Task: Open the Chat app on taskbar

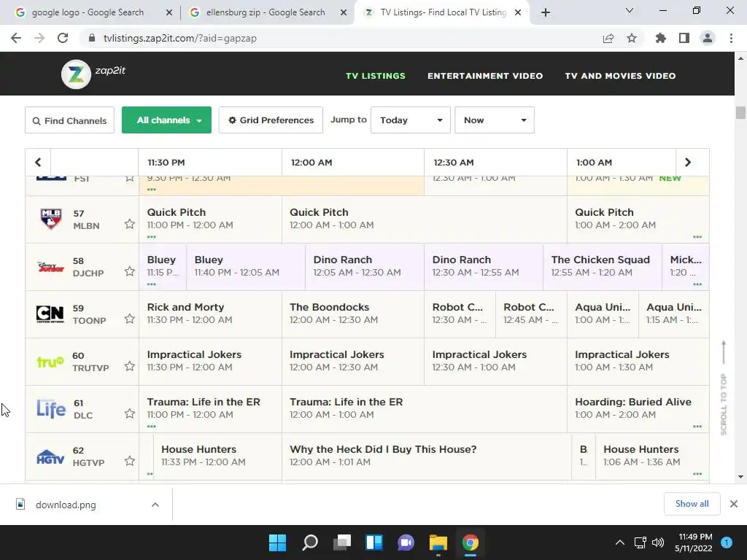Action: pos(406,542)
